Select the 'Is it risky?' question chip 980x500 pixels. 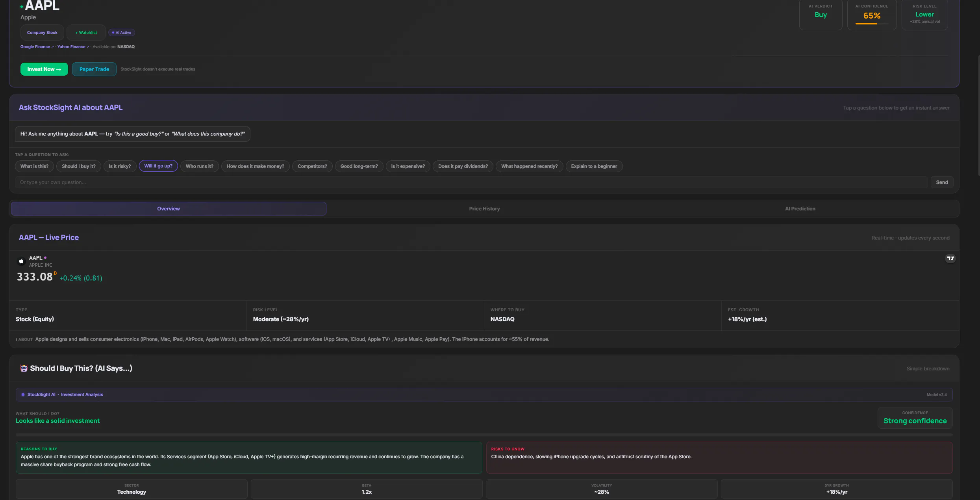(x=120, y=166)
